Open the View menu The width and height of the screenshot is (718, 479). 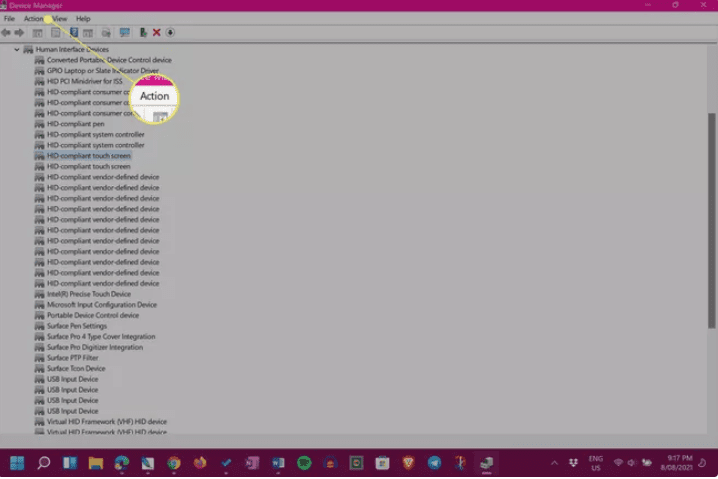click(59, 19)
